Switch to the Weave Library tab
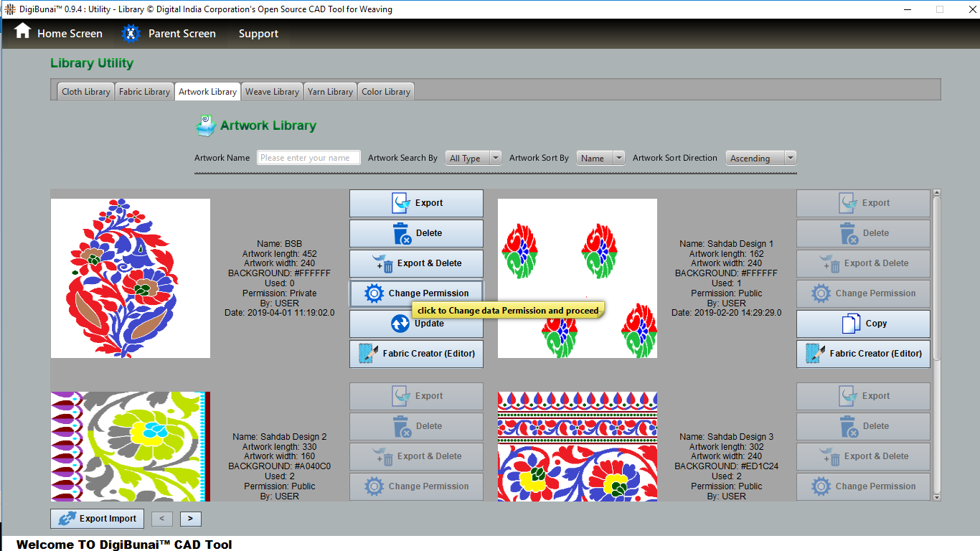 272,92
